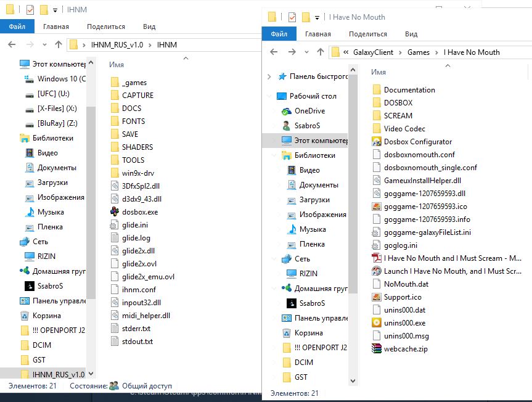Open Вид tab in IHNM window
Image resolution: width=532 pixels, height=402 pixels.
[x=149, y=27]
